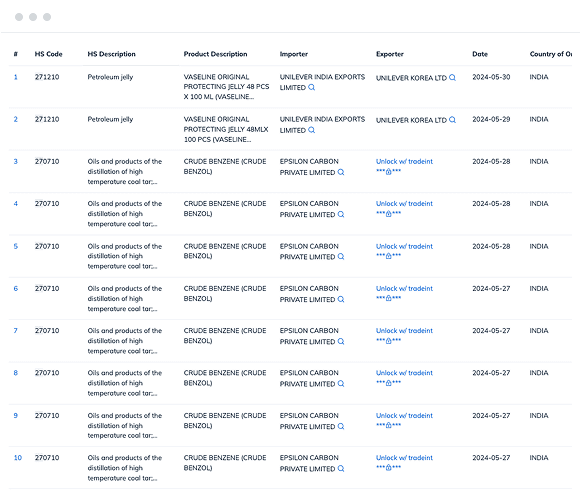Click CRUDE BENZENE product text in row 3
This screenshot has width=580, height=500.
[x=225, y=167]
